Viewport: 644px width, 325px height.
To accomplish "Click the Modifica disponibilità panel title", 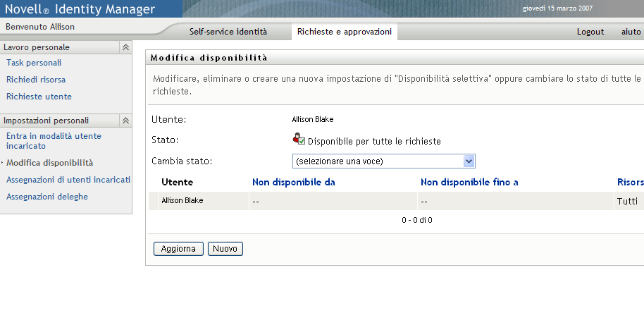I will point(209,58).
